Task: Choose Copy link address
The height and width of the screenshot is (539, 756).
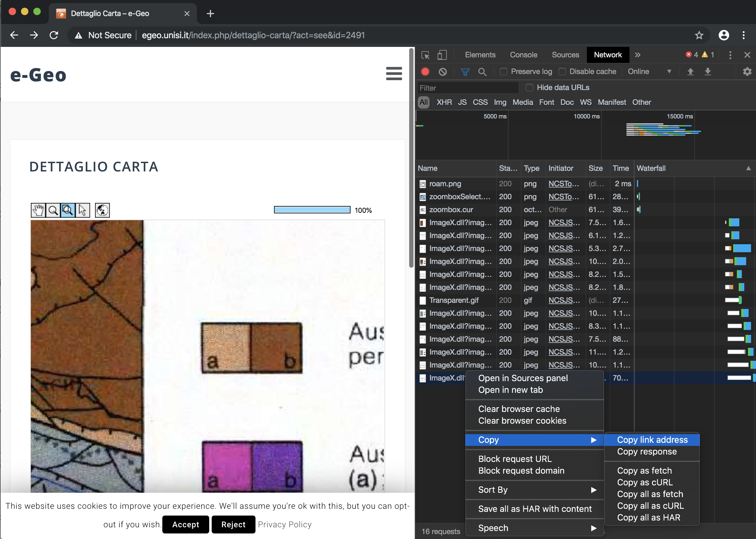Action: pos(652,440)
